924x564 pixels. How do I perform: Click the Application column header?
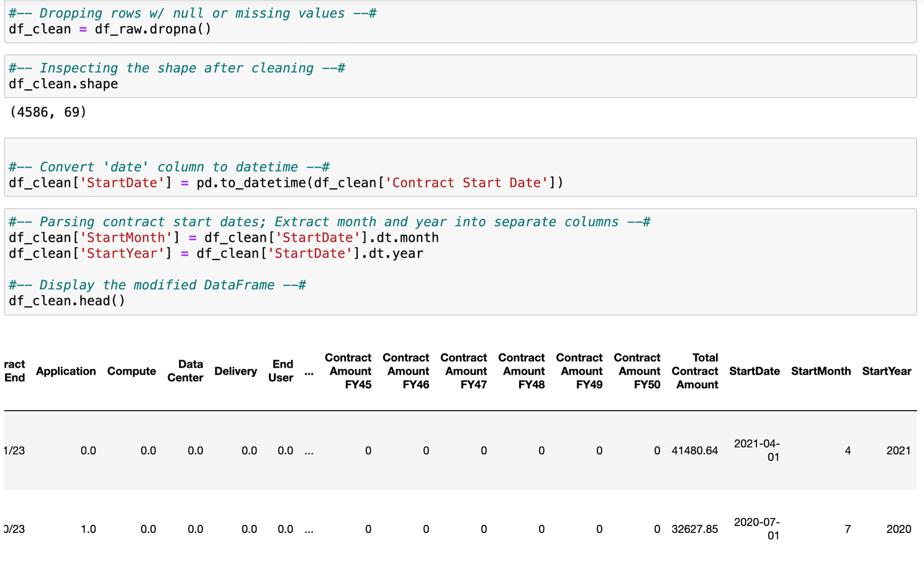click(66, 371)
